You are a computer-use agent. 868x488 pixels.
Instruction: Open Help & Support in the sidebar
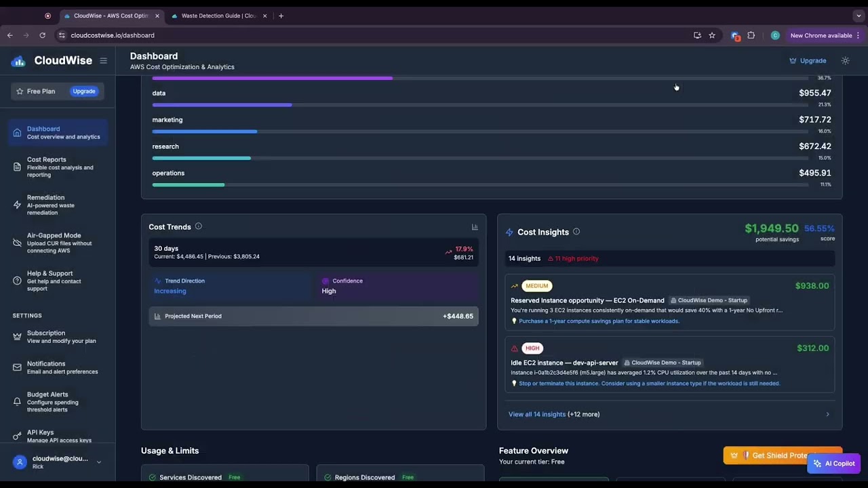58,281
